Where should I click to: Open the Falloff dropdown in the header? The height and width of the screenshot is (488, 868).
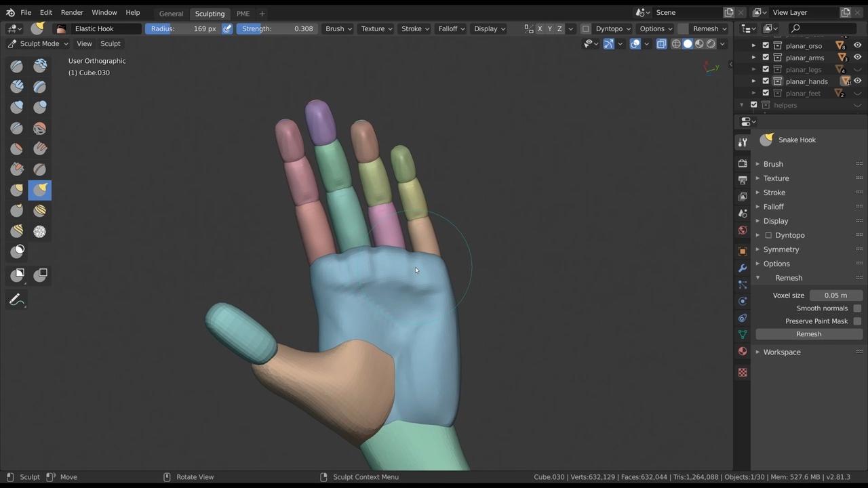point(450,28)
